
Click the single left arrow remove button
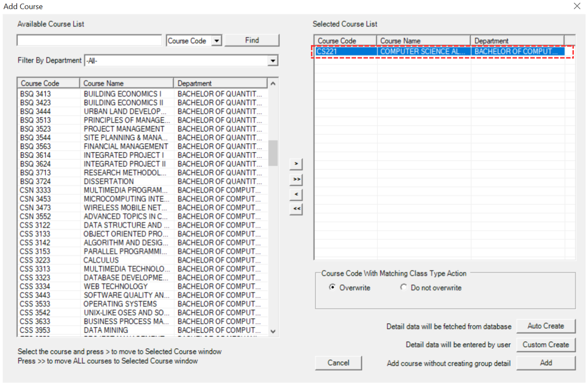(296, 194)
